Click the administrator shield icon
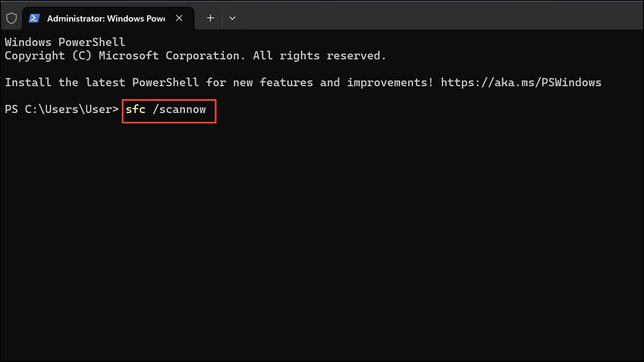 (11, 18)
